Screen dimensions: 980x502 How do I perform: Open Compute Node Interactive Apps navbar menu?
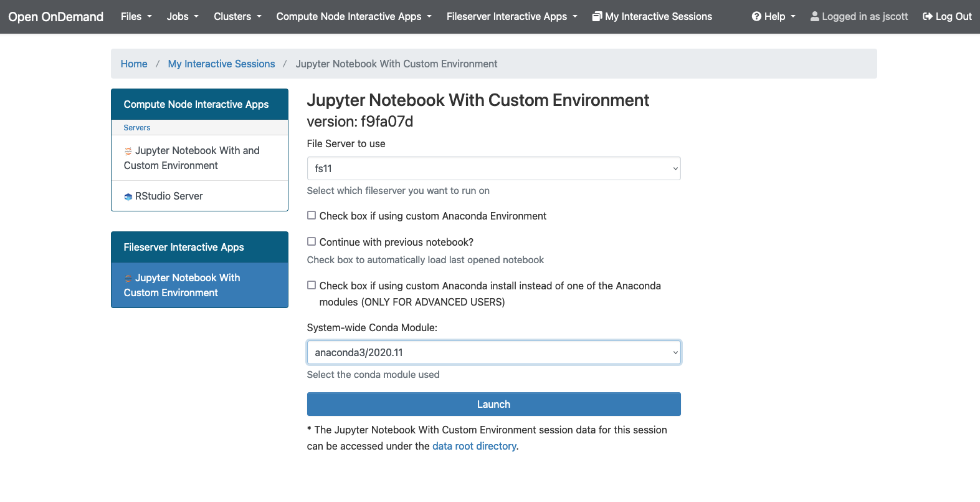point(354,16)
